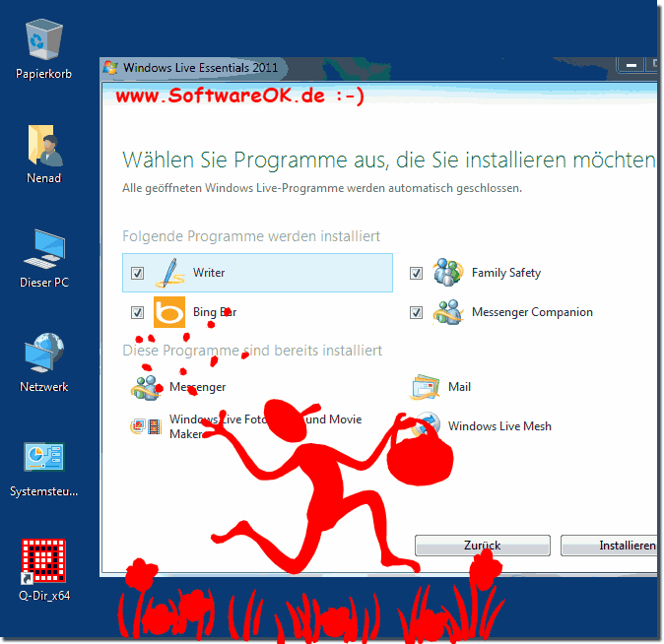Viewport: 664px width, 644px height.
Task: Open the Papierkorb recycle bin icon
Action: (x=44, y=39)
